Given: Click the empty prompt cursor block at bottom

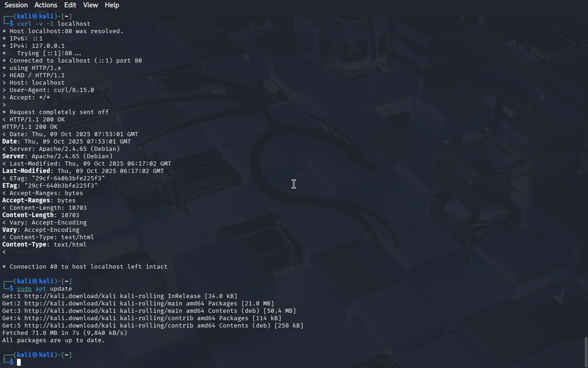Looking at the screenshot, I should pyautogui.click(x=19, y=362).
